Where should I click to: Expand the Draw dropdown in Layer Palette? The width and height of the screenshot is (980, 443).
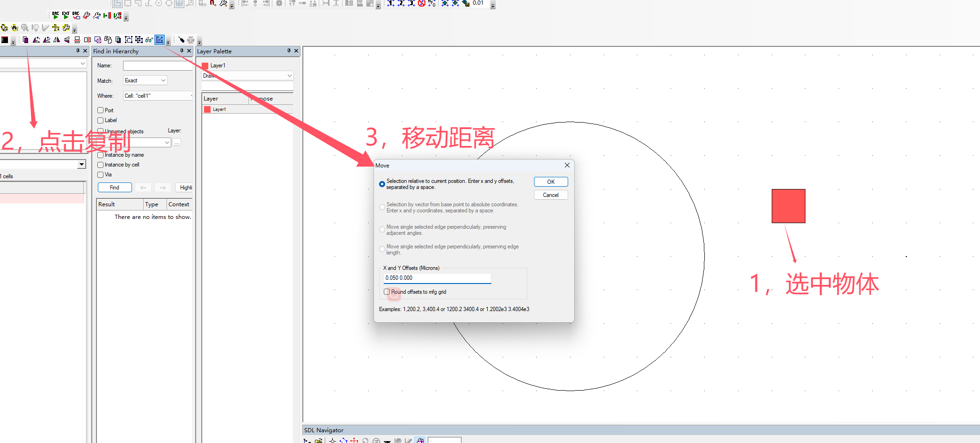(248, 76)
